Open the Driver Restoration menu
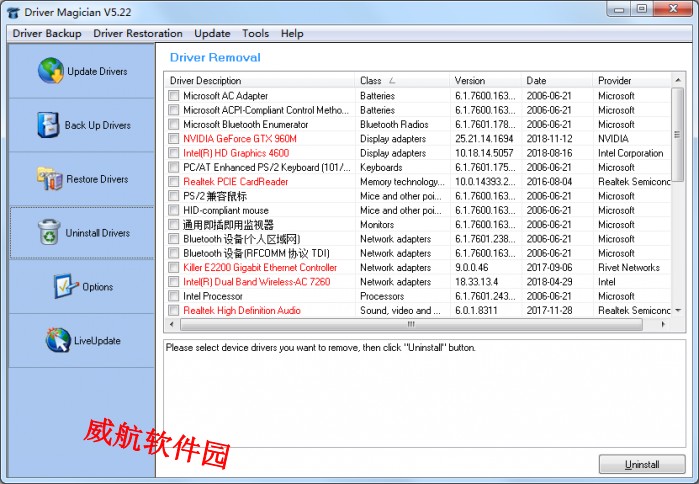 [138, 33]
